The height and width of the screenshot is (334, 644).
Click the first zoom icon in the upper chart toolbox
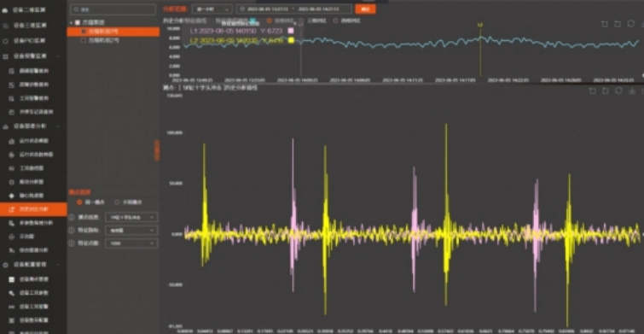tap(605, 24)
